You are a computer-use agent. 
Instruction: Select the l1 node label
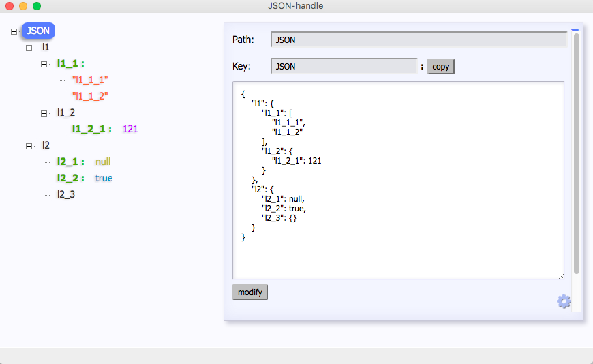(46, 47)
